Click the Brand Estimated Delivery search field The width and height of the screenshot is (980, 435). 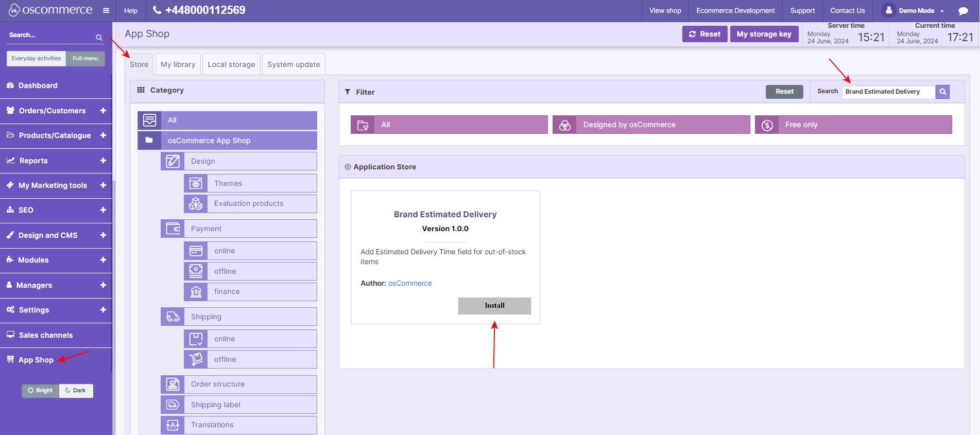[x=889, y=92]
